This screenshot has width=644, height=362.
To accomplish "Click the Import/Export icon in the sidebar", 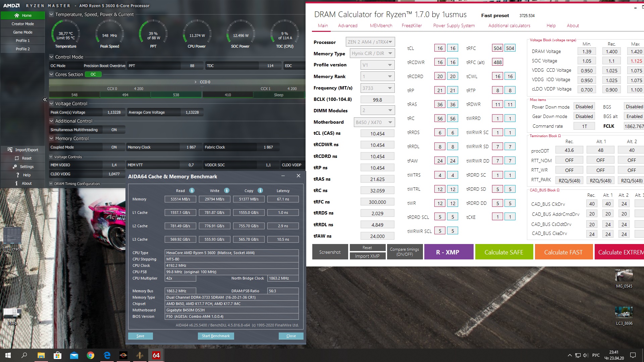I will 10,150.
